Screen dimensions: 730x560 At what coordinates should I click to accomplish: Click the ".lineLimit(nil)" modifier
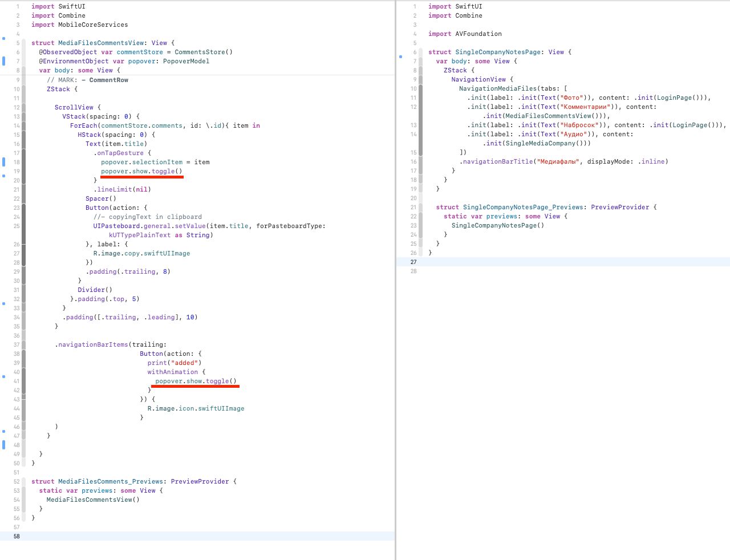122,189
